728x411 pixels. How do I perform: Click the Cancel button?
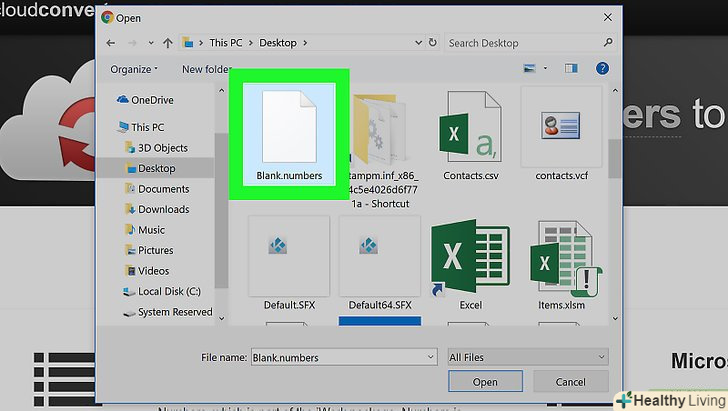coord(571,382)
